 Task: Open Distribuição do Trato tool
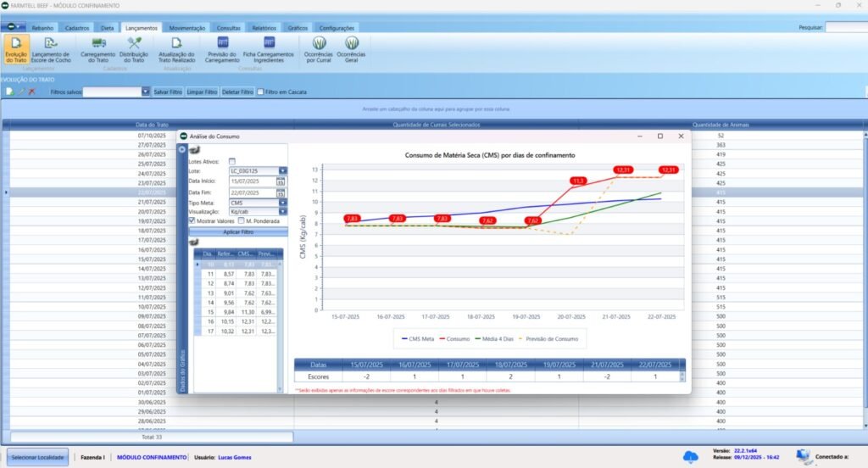click(134, 42)
